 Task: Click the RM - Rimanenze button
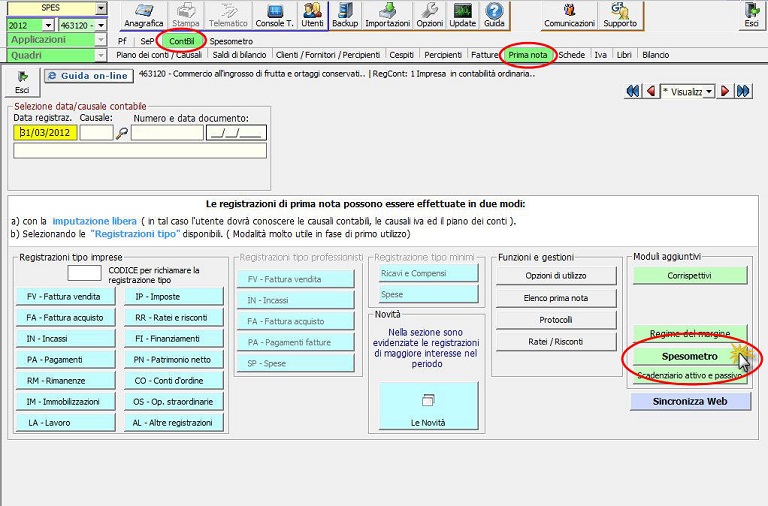click(66, 381)
